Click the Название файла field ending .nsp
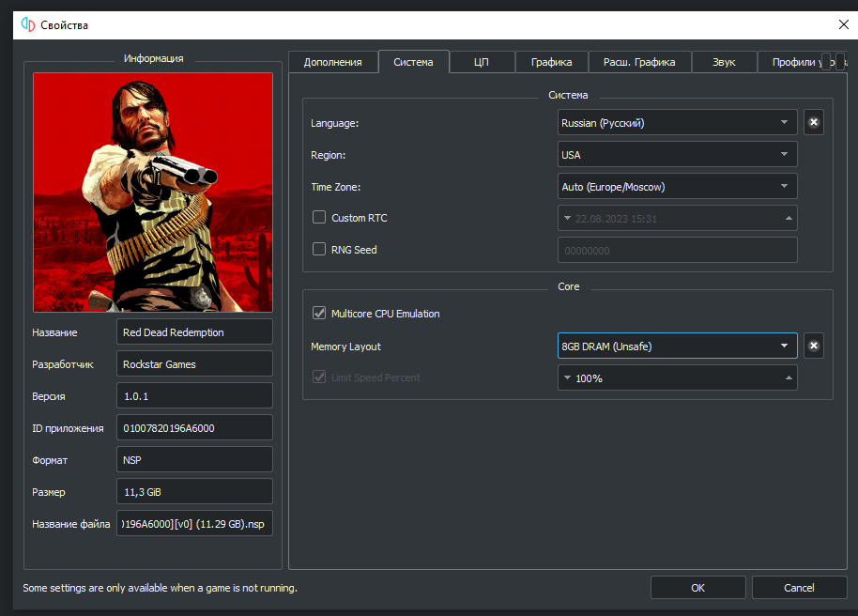 pos(194,523)
